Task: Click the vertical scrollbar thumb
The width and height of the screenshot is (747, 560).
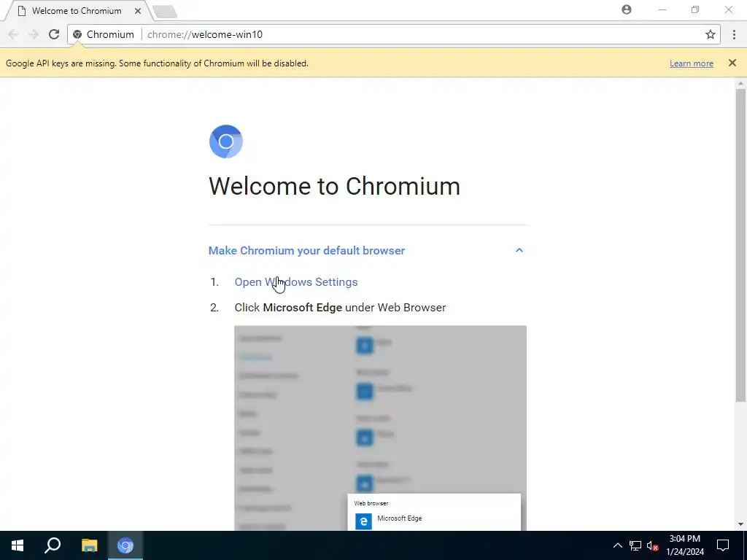Action: 740,245
